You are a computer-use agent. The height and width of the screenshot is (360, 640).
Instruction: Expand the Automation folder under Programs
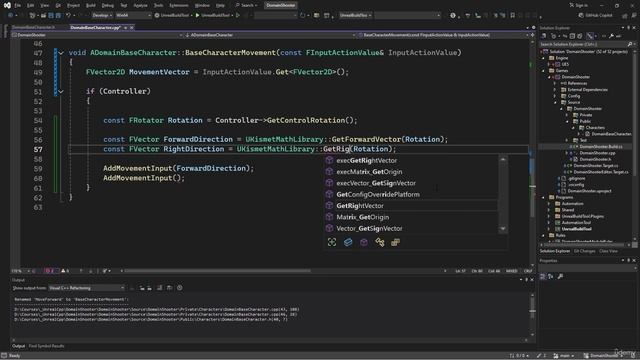coord(549,204)
